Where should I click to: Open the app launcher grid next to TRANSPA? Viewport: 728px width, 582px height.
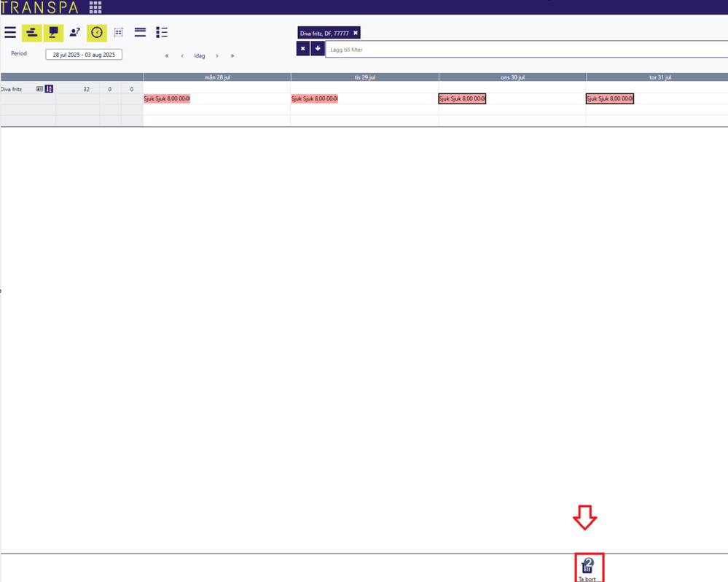(x=95, y=7)
